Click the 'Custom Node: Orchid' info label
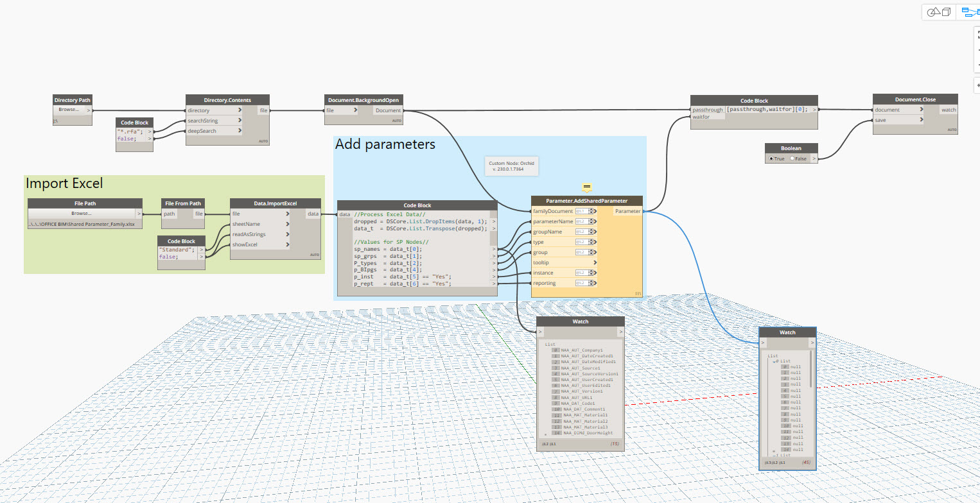This screenshot has height=503, width=980. 512,166
